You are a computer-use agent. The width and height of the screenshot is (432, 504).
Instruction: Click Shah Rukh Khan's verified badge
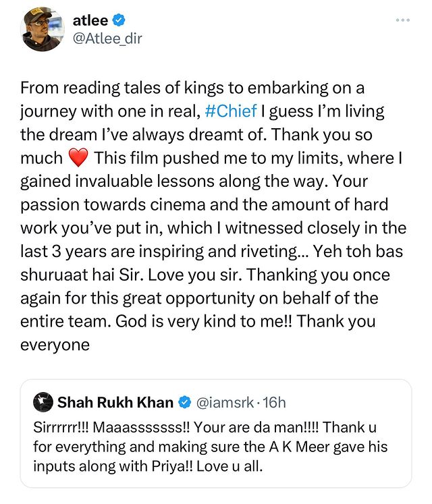pos(184,403)
